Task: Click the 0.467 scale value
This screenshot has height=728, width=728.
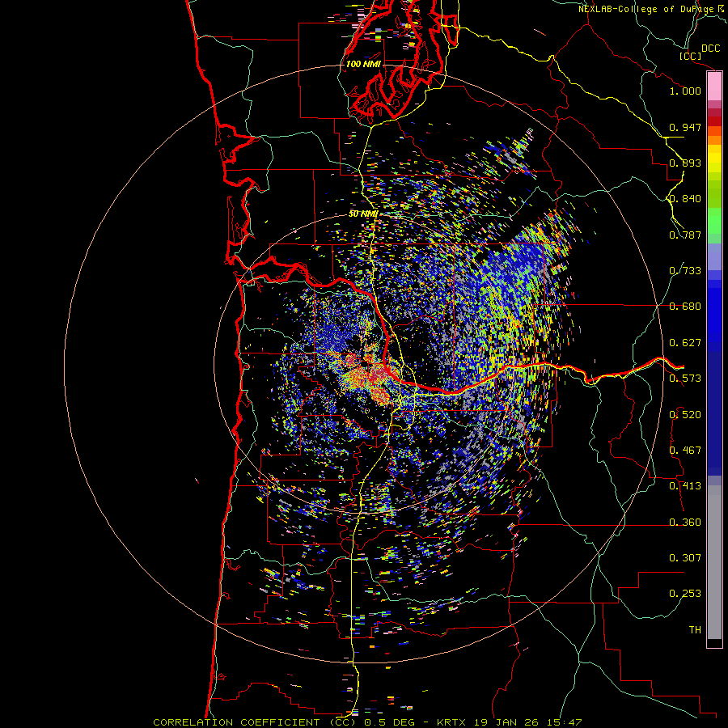Action: pyautogui.click(x=685, y=451)
